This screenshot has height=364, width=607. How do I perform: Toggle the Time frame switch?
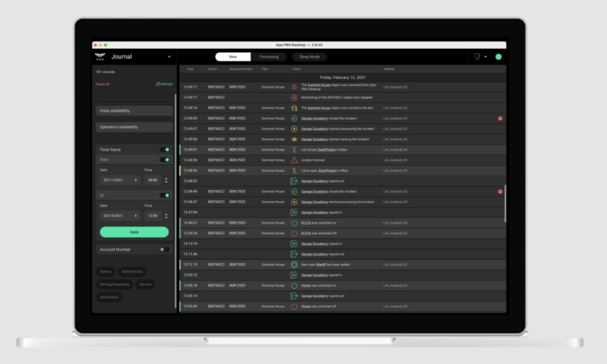pos(165,150)
